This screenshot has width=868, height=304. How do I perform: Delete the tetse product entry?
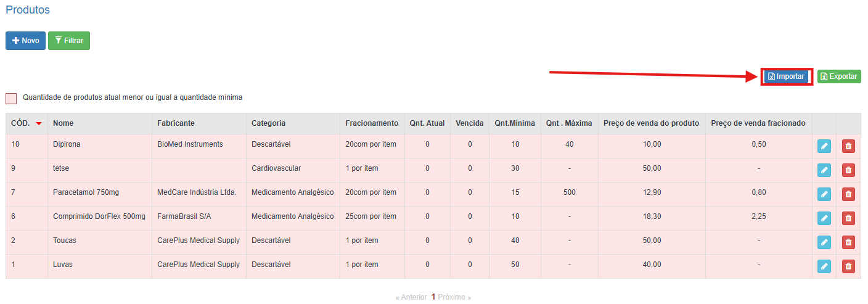[848, 170]
